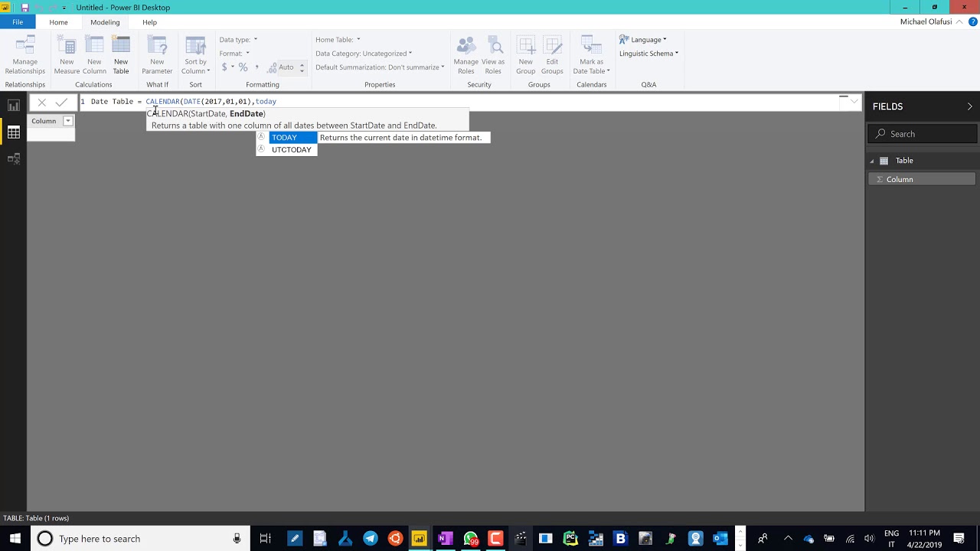This screenshot has height=551, width=980.
Task: Open the Data type dropdown
Action: pyautogui.click(x=238, y=40)
